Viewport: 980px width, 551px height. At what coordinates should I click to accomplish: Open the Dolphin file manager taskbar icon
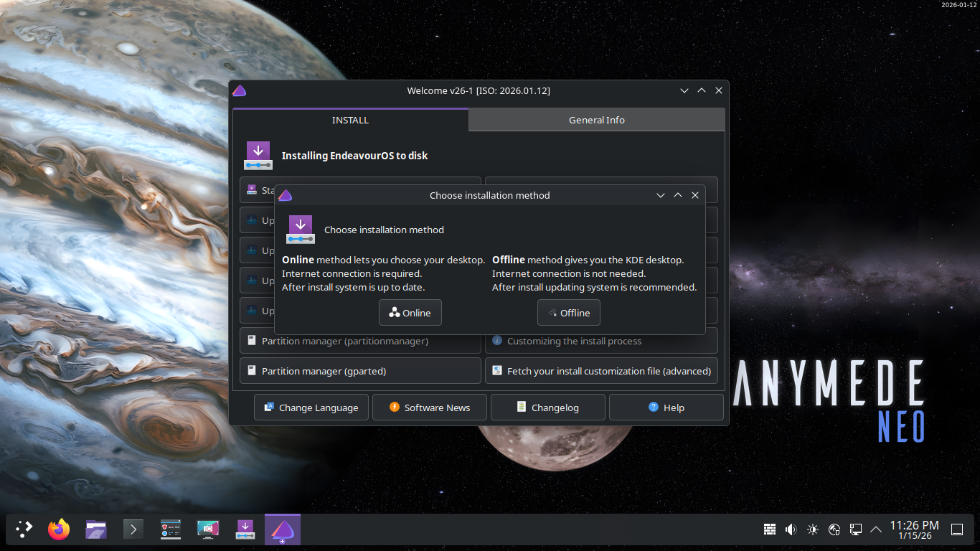click(x=96, y=529)
